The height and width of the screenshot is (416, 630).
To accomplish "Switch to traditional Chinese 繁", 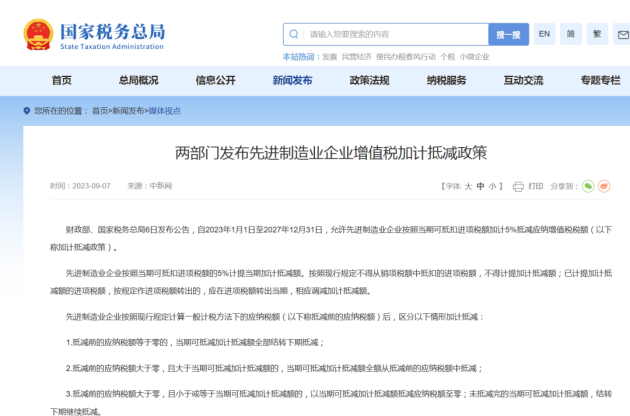I will point(599,34).
